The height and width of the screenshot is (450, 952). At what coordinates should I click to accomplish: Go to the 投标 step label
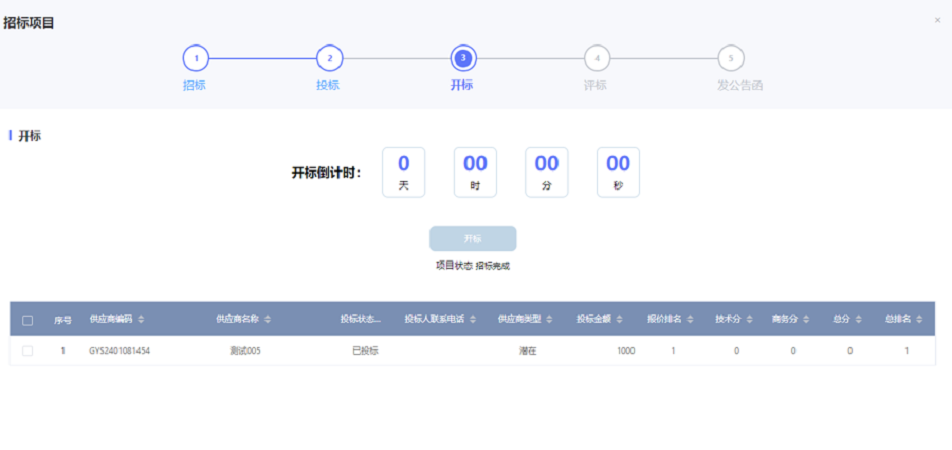328,85
